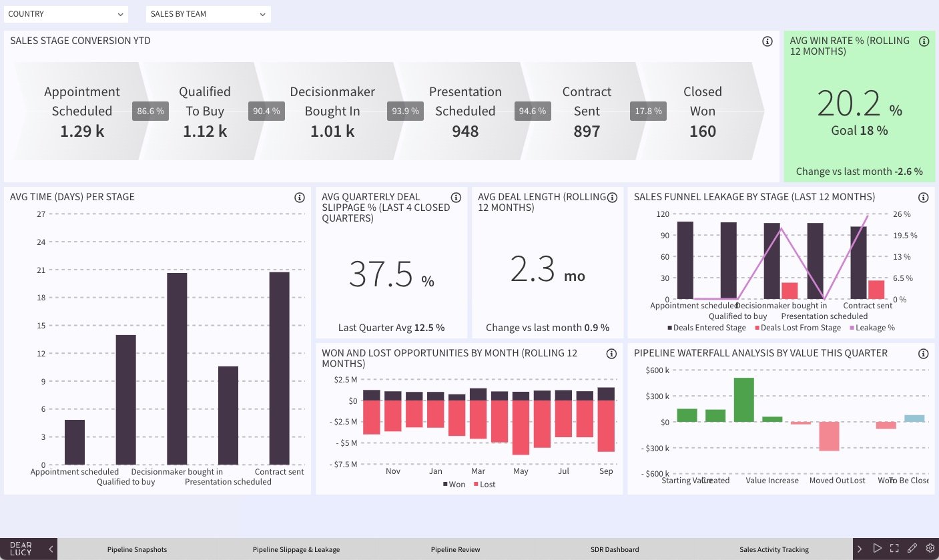Hide the Deals Lost From Stage series
This screenshot has height=560, width=939.
802,327
